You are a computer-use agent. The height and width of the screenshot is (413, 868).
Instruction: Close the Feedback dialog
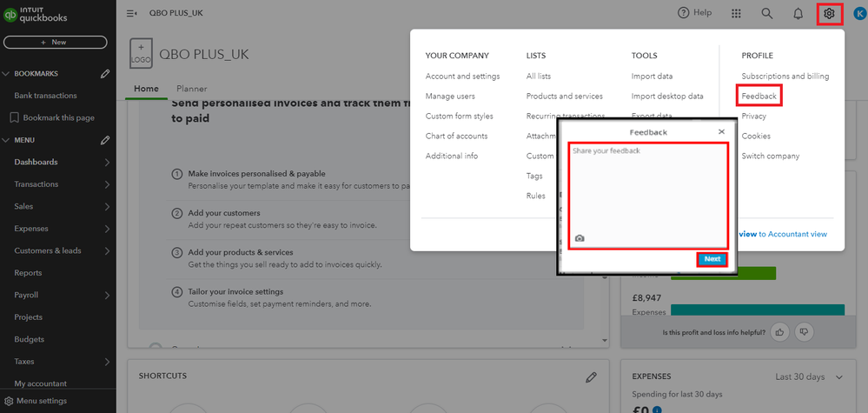tap(721, 132)
